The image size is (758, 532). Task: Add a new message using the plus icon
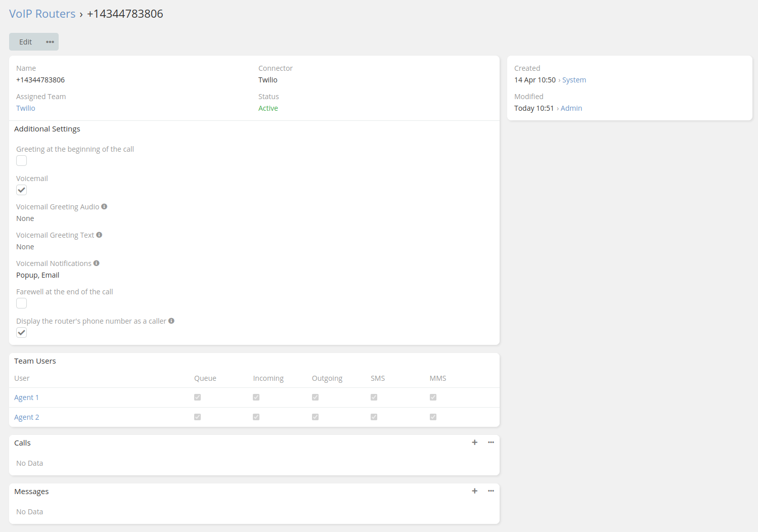coord(474,491)
